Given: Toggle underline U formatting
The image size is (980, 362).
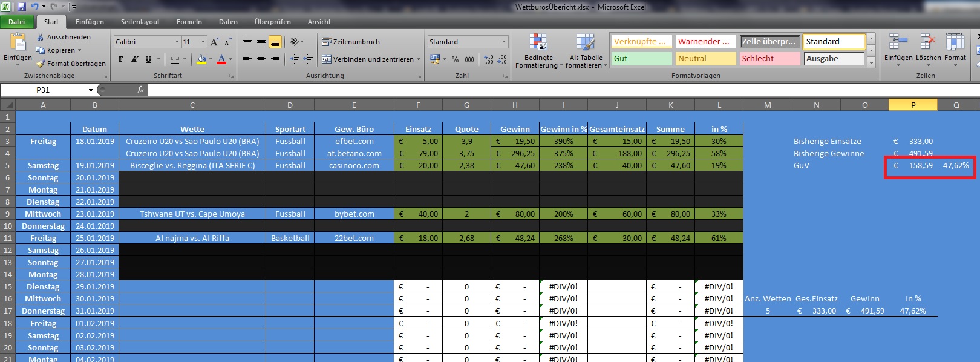Looking at the screenshot, I should coord(148,59).
